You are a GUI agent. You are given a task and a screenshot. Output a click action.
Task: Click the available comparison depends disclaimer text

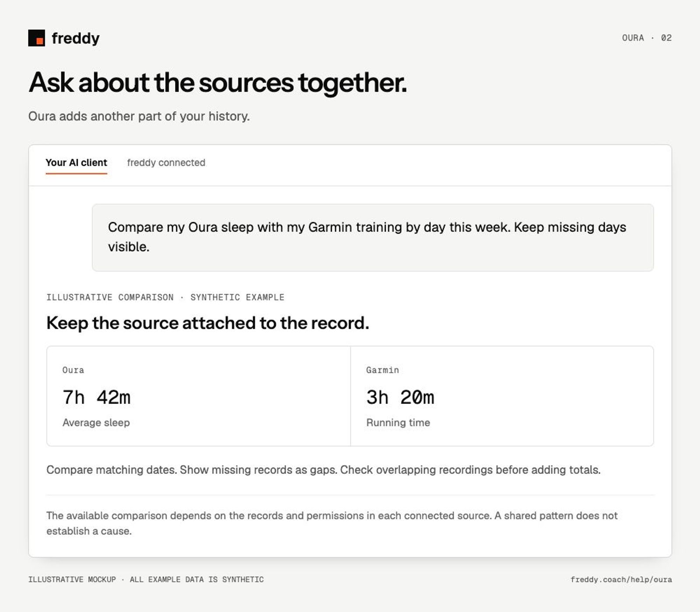332,523
